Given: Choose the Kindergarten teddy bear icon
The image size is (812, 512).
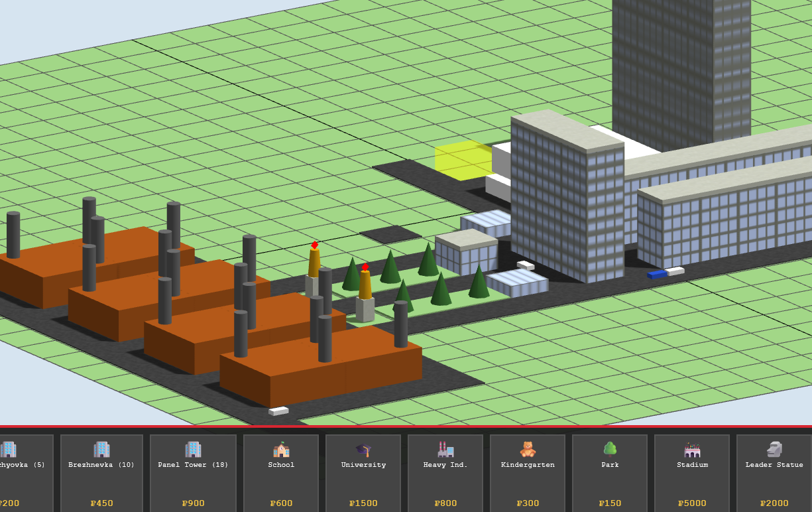Looking at the screenshot, I should (x=528, y=450).
